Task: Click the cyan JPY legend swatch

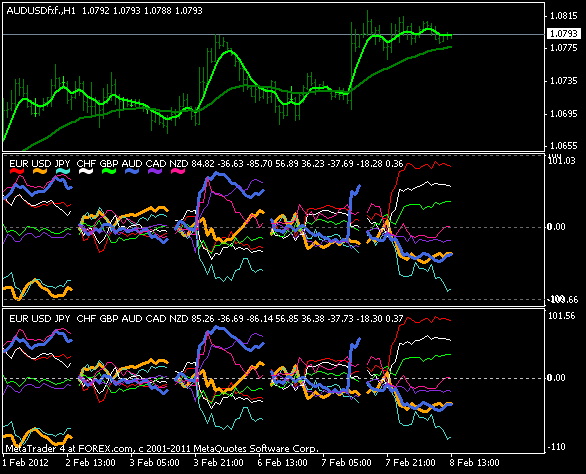Action: pos(63,171)
